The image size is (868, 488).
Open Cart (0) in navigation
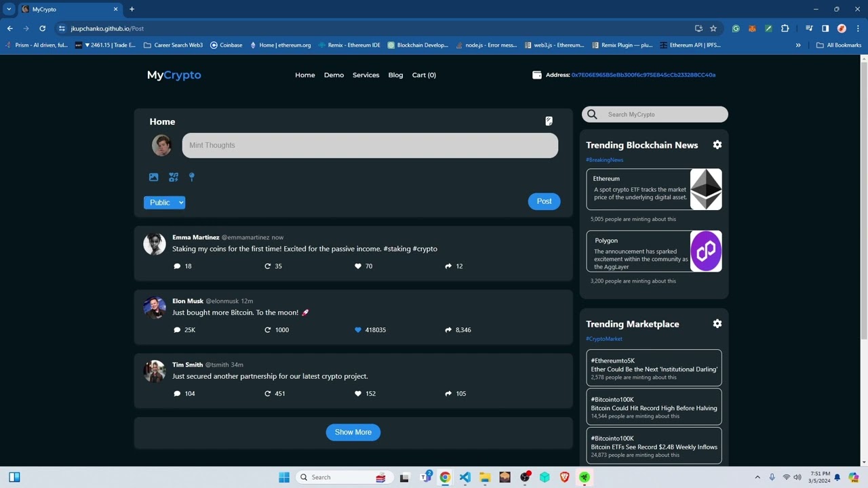coord(424,75)
